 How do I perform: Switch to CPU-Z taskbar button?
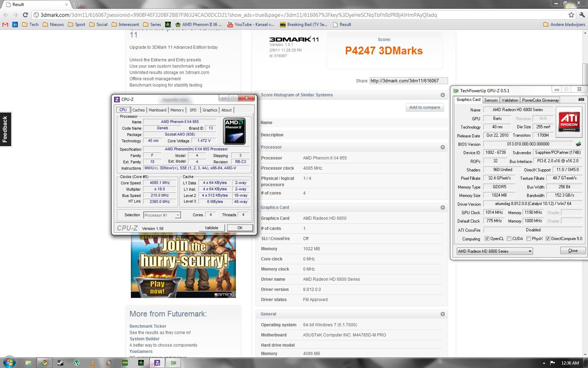pyautogui.click(x=157, y=363)
